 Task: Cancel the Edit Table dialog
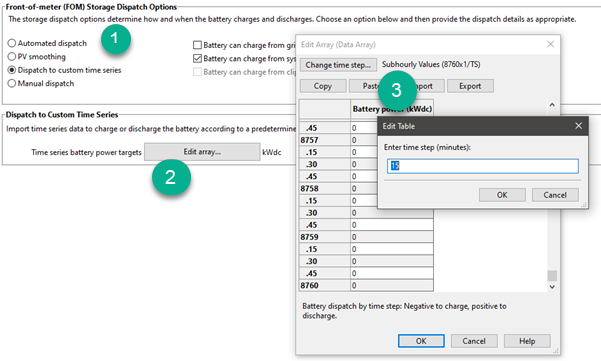555,195
